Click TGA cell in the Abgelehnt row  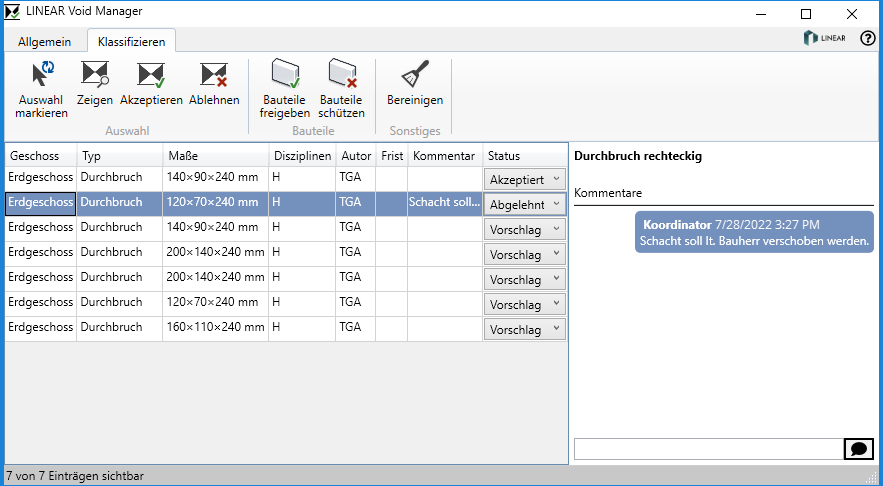coord(356,203)
